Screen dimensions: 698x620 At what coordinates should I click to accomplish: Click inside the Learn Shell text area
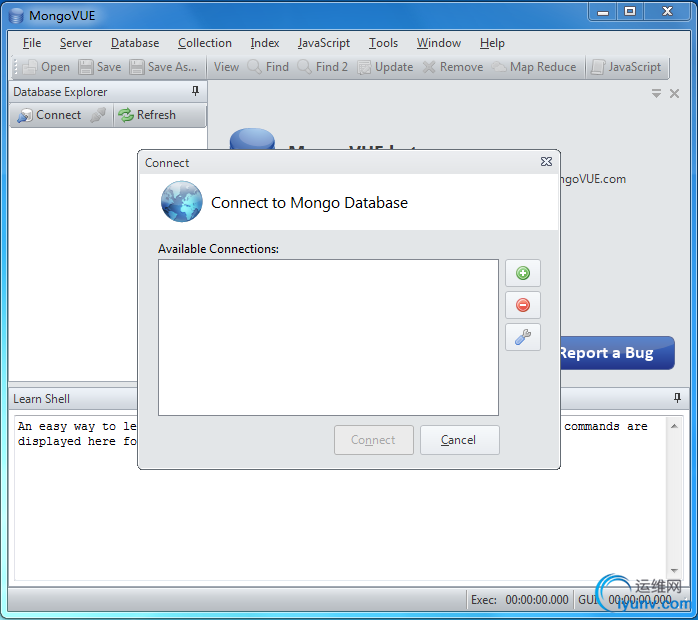(341, 498)
